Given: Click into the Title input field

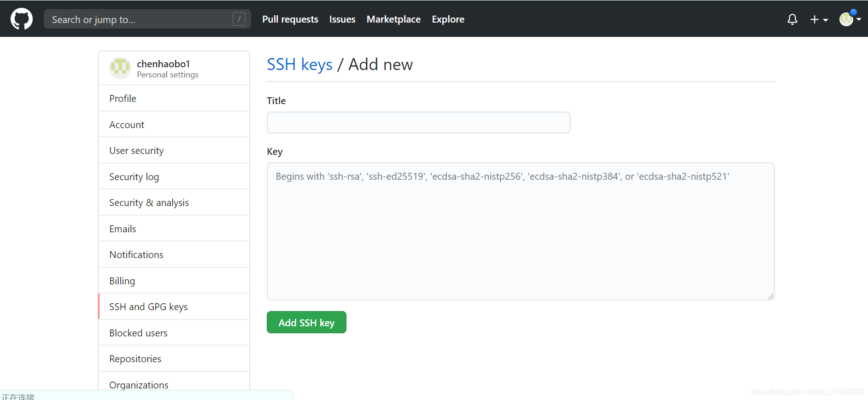Looking at the screenshot, I should [x=418, y=123].
